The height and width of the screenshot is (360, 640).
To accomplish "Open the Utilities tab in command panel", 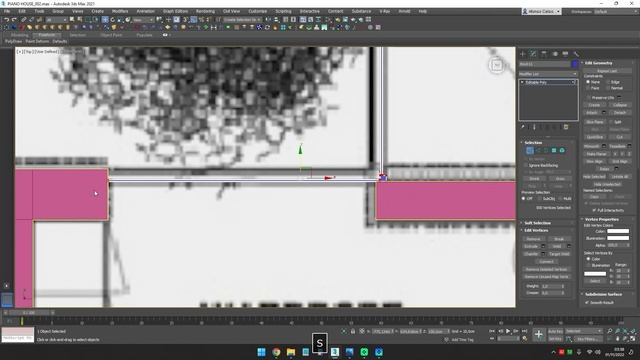I will 576,54.
